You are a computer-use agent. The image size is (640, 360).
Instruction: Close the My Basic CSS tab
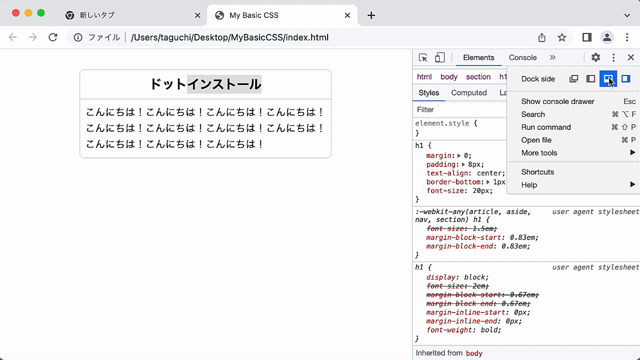347,16
